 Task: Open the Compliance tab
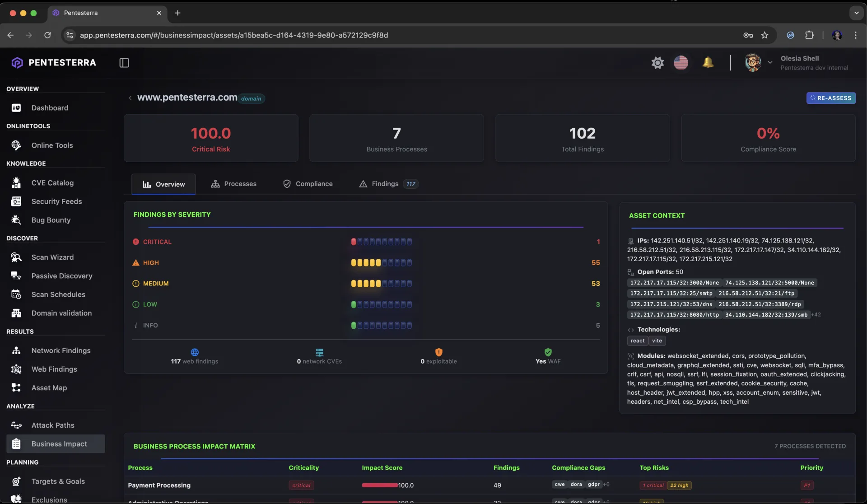(308, 184)
